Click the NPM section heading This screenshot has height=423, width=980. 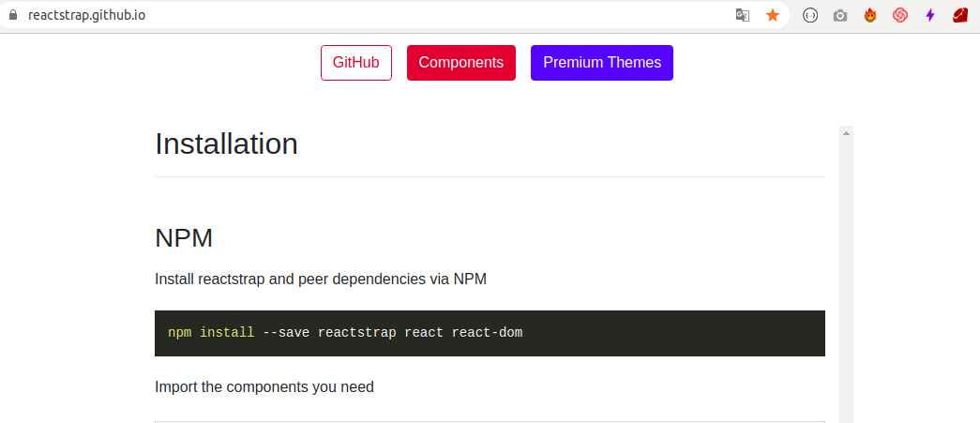184,238
